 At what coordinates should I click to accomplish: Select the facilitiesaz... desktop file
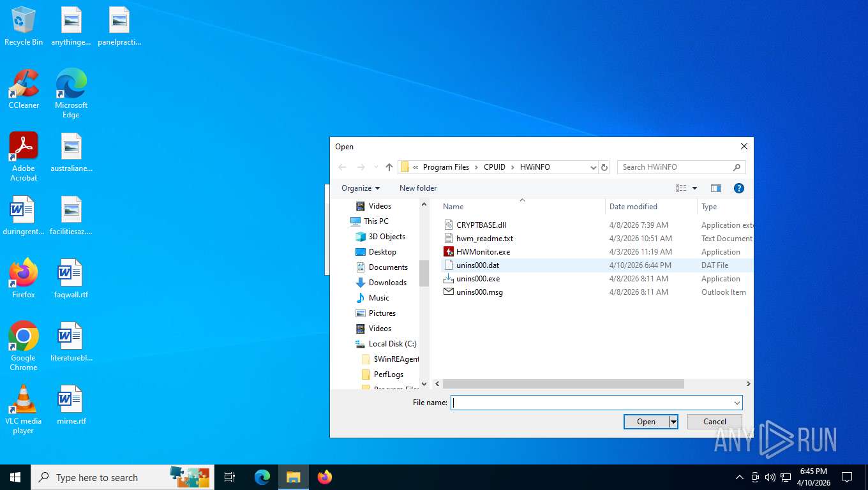tap(71, 216)
